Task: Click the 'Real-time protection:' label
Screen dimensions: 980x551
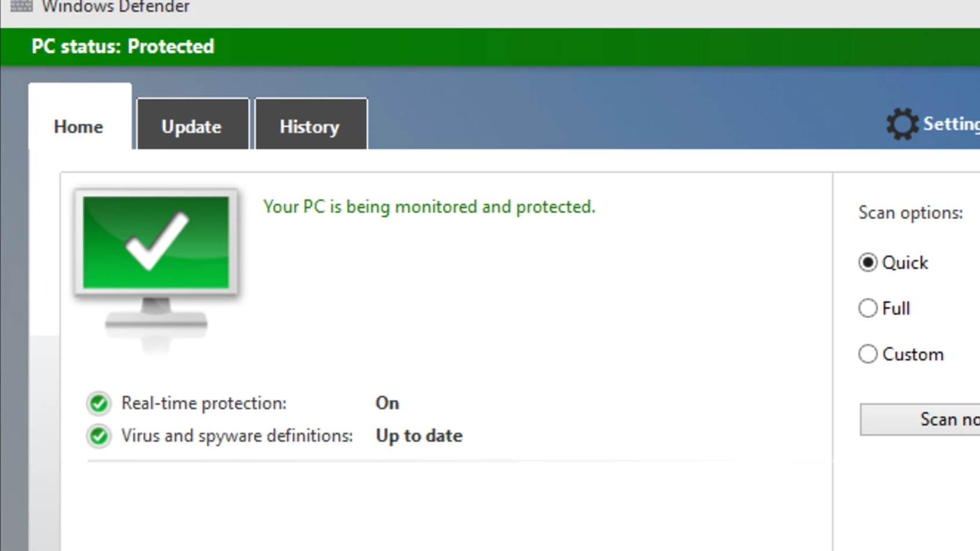Action: tap(204, 403)
